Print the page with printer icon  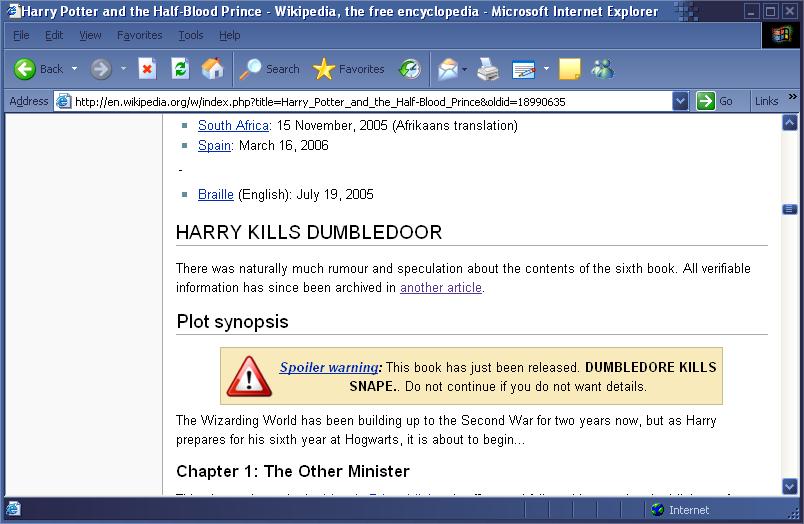coord(488,69)
